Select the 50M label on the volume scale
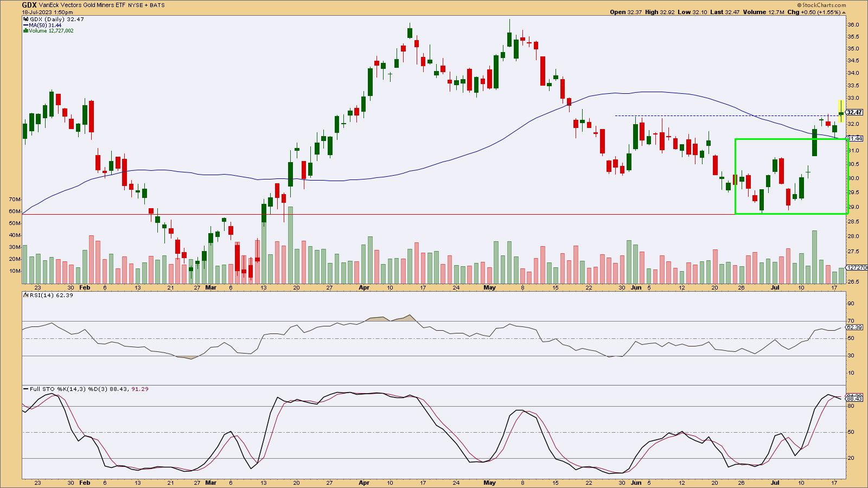868x488 pixels. [15, 223]
